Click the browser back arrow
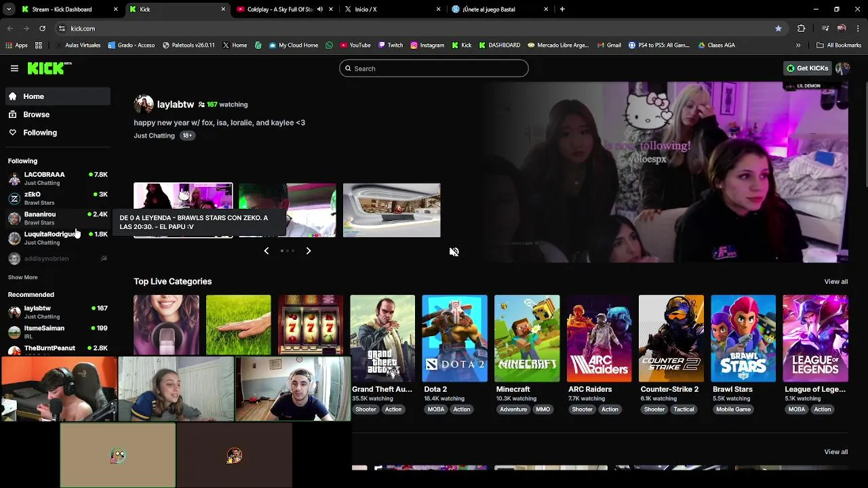Image resolution: width=868 pixels, height=488 pixels. [10, 28]
